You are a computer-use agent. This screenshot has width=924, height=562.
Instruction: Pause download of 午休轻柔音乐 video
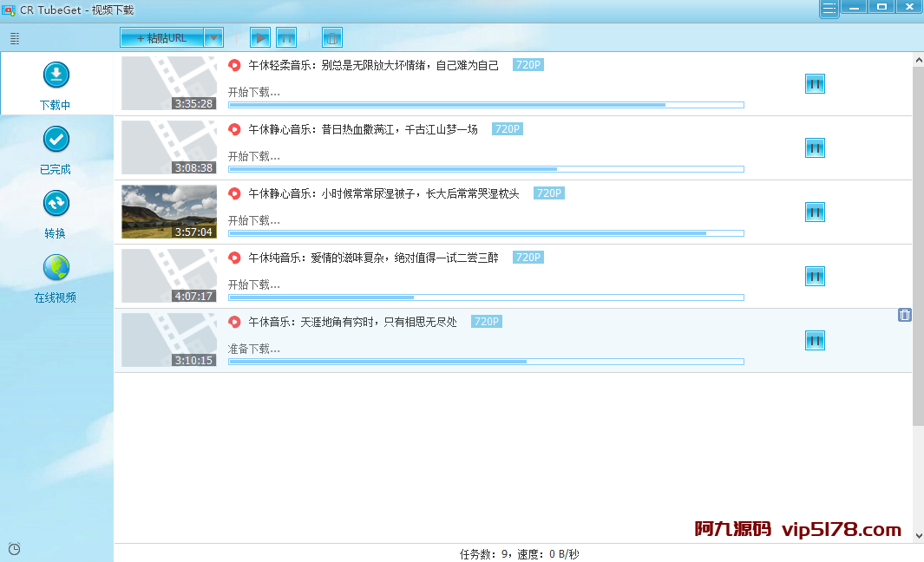click(x=815, y=84)
